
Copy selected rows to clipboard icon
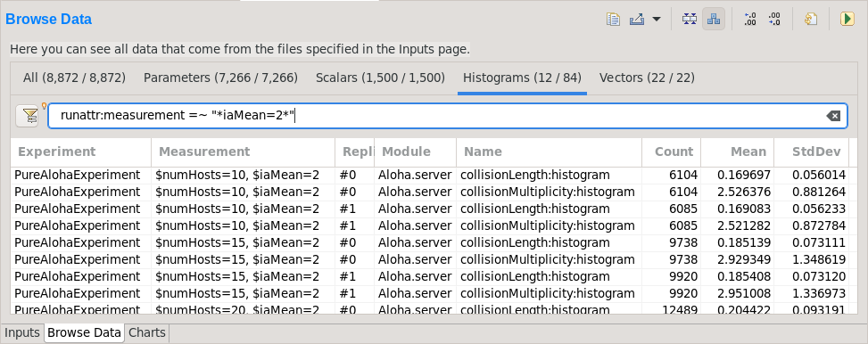pos(613,20)
